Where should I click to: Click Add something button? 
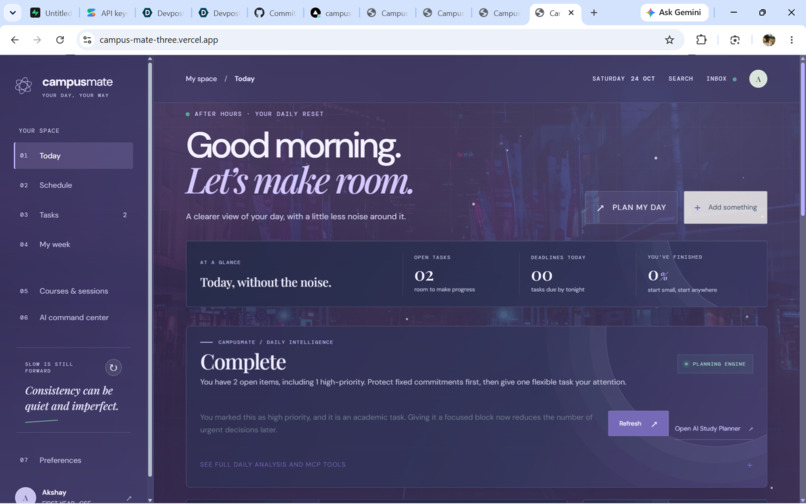tap(725, 207)
